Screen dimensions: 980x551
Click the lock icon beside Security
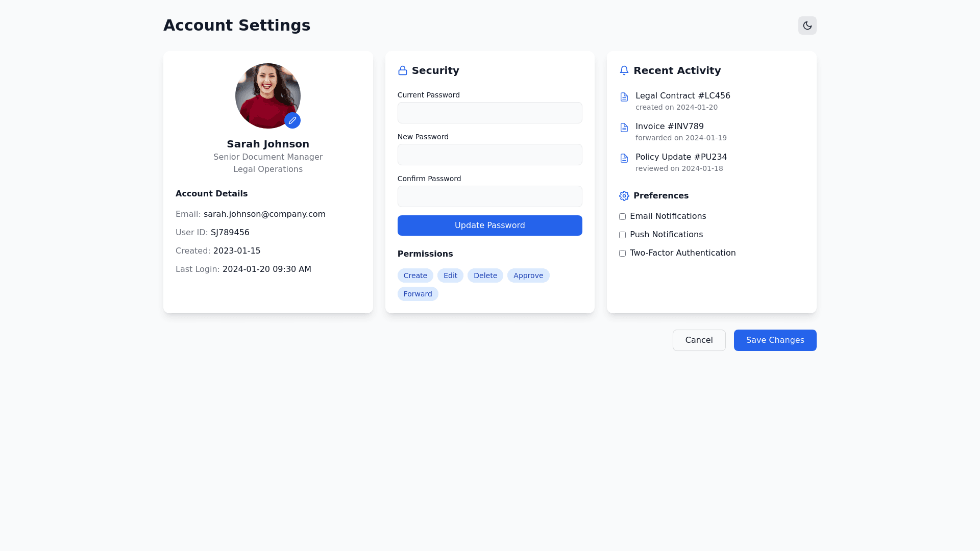point(403,70)
